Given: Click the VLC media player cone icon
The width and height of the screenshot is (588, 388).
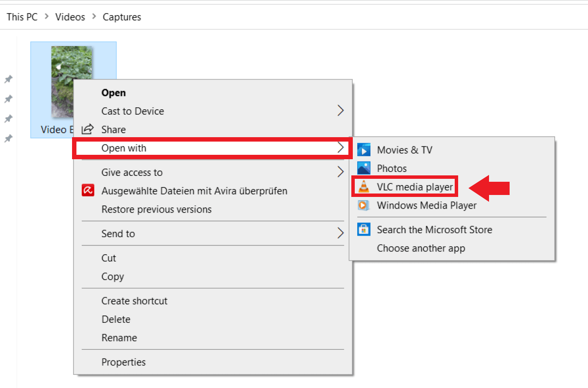Looking at the screenshot, I should point(364,187).
